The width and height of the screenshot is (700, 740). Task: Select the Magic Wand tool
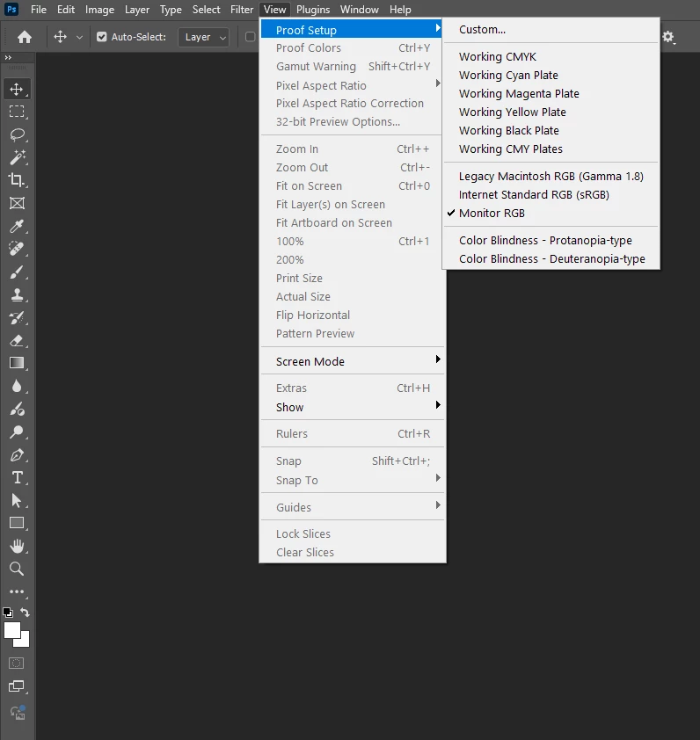point(17,157)
